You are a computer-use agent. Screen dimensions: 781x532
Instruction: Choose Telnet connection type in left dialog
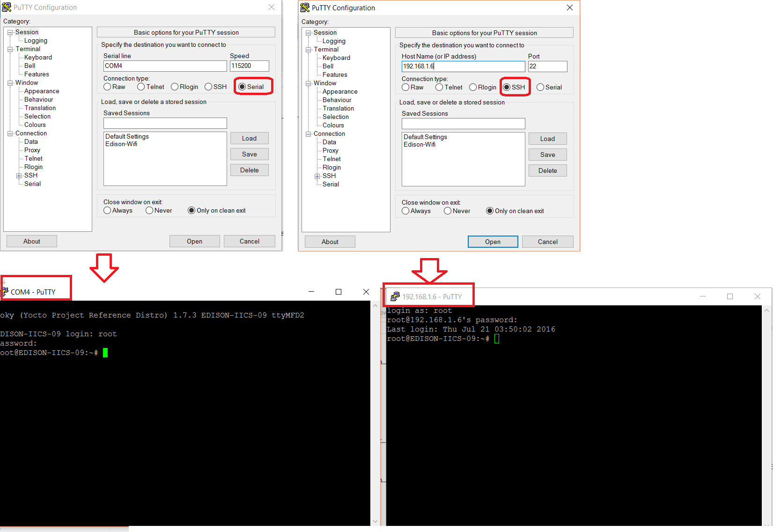141,87
